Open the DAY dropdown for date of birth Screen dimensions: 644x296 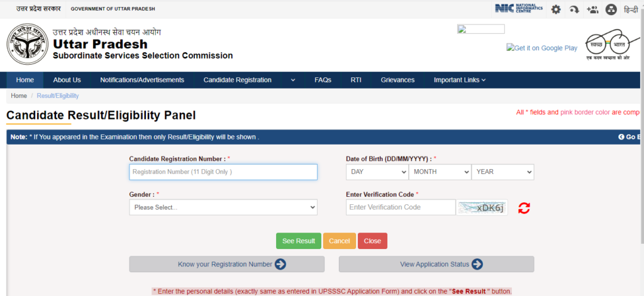(x=377, y=172)
